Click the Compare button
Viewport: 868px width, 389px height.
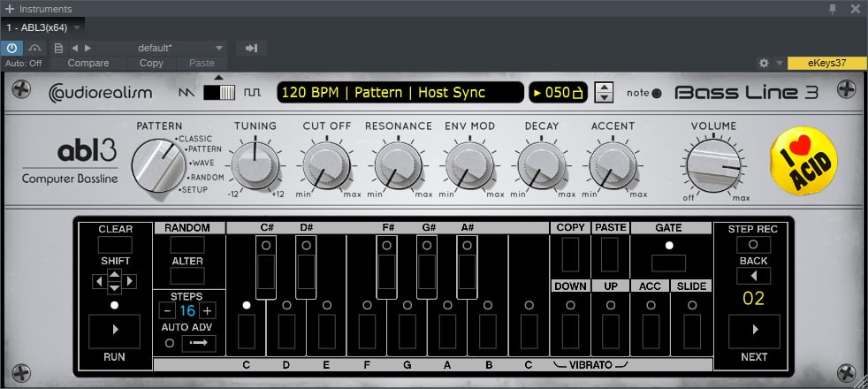click(x=88, y=63)
